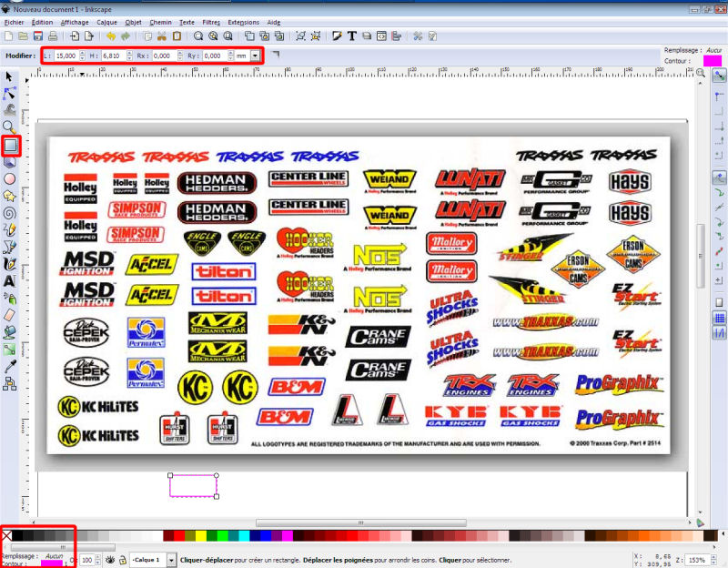Click the Import icon in toolbar
The width and height of the screenshot is (728, 568).
(x=75, y=35)
